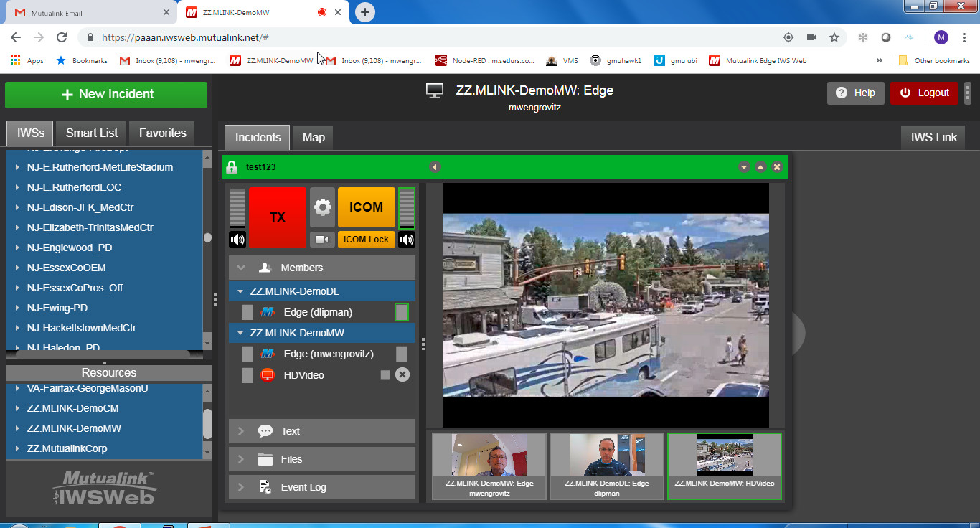The width and height of the screenshot is (980, 528).
Task: Expand NJ-E.Rutherford-MetLifeStadium in the list
Action: (x=18, y=167)
